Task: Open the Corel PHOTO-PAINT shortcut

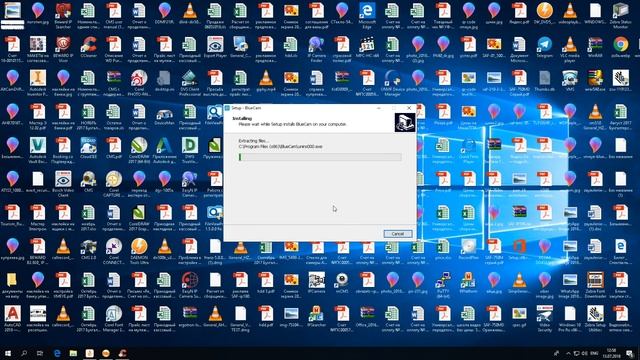Action: point(139,82)
